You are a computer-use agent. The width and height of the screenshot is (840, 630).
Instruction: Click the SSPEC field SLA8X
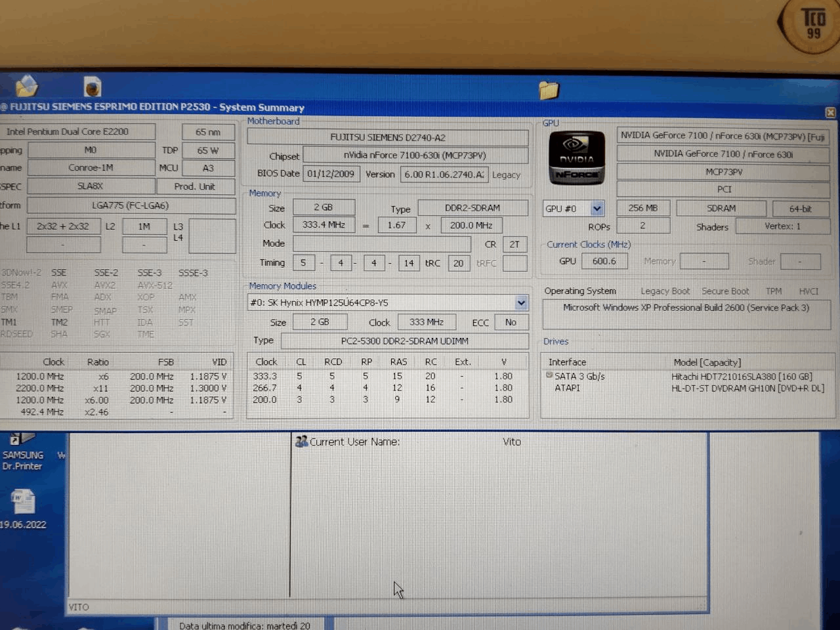(91, 186)
